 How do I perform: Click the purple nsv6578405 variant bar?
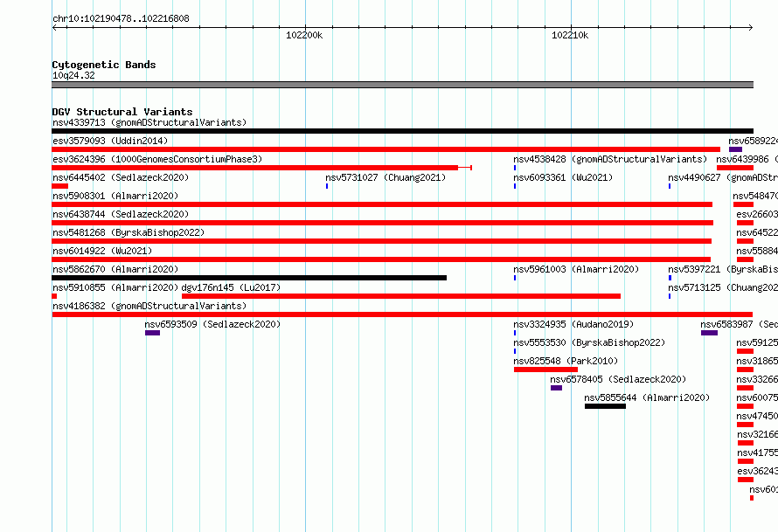[556, 388]
